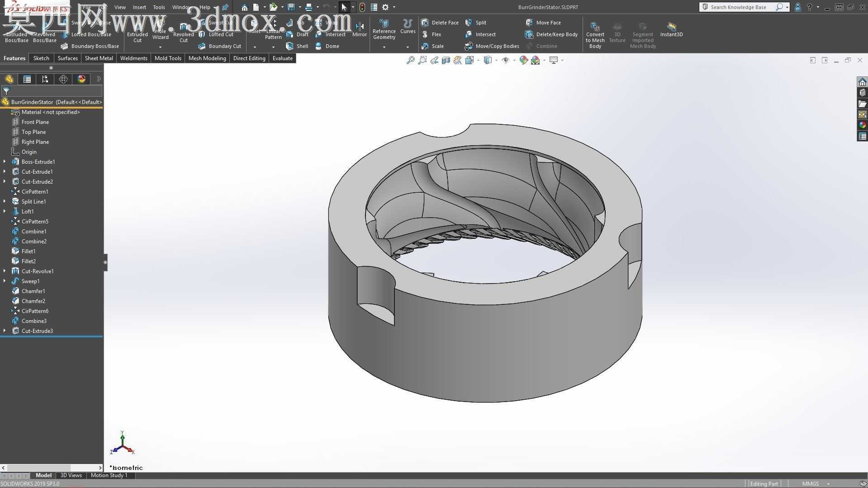Viewport: 868px width, 488px height.
Task: Open the 3D Views tab
Action: tap(71, 475)
